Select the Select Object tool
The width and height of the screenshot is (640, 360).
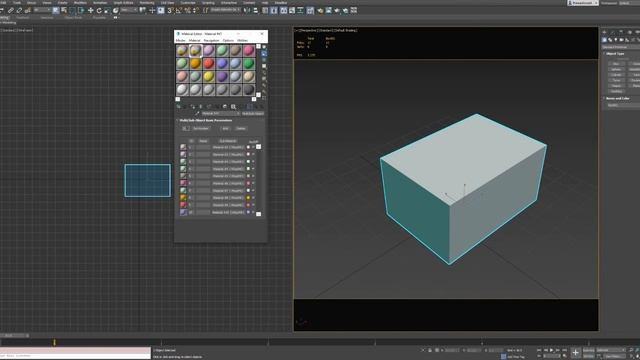56,10
